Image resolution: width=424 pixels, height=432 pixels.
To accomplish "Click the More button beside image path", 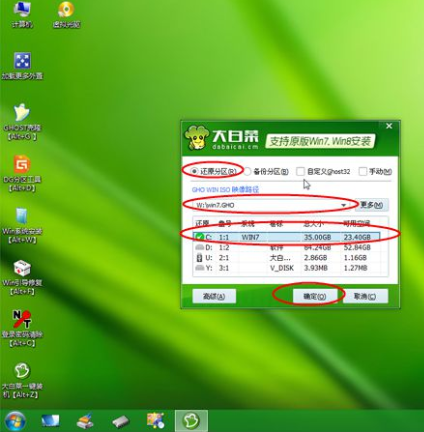I will click(371, 205).
